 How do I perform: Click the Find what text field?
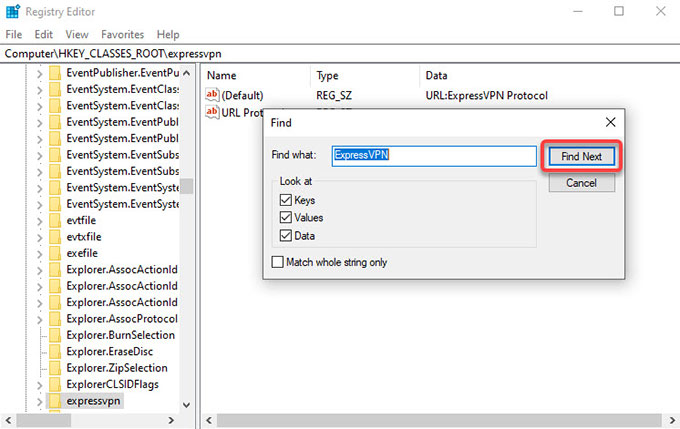434,156
